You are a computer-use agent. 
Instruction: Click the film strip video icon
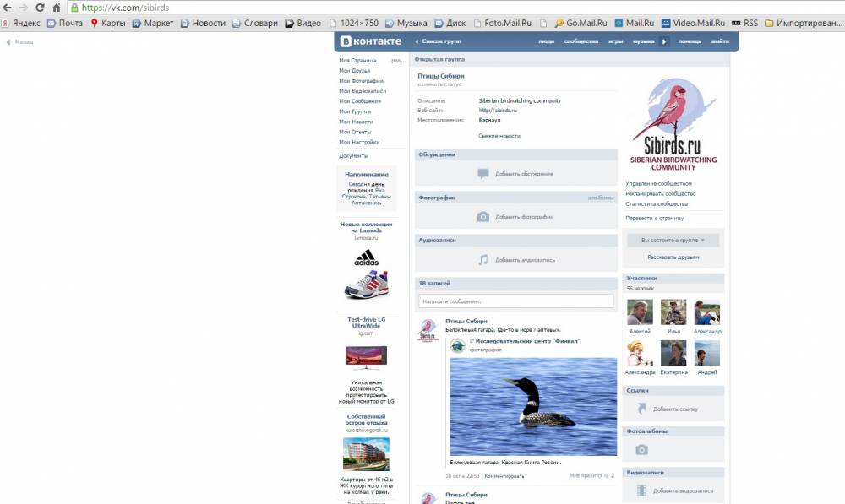coord(641,490)
